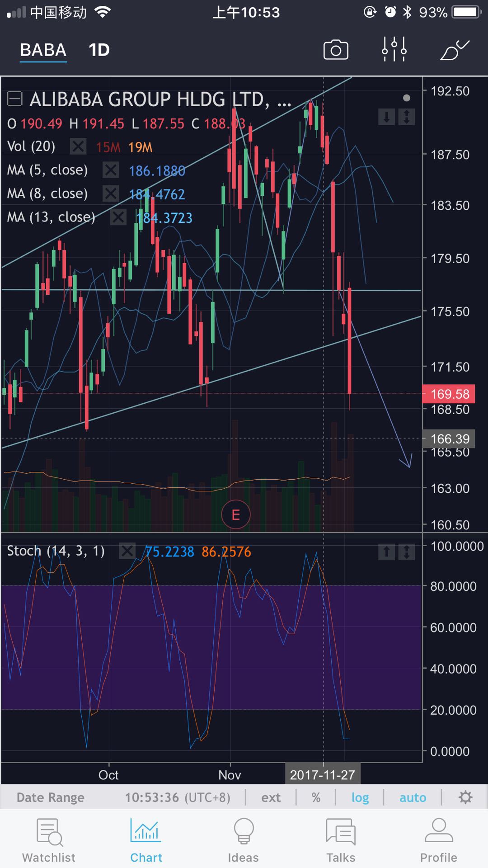Viewport: 488px width, 868px height.
Task: Tap the grey dot above pane arrows
Action: click(407, 98)
